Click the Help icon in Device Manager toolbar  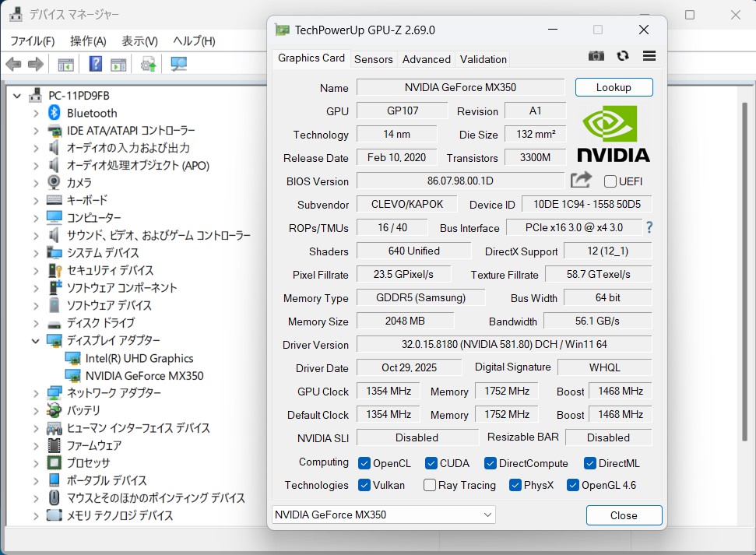coord(96,63)
